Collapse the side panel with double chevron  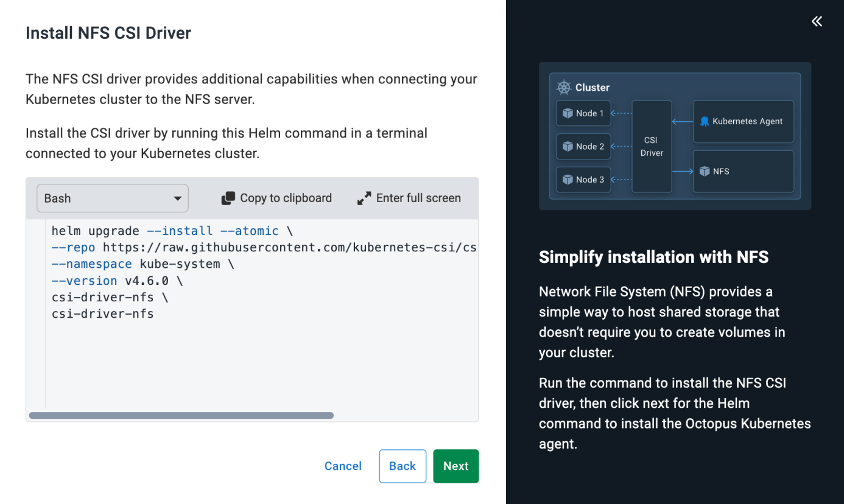click(817, 22)
